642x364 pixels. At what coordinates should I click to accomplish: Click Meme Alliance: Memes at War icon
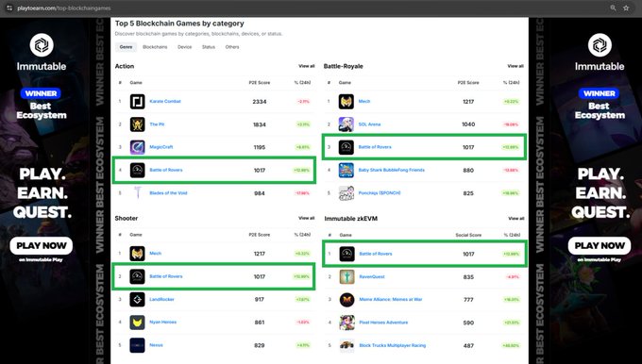(x=347, y=300)
